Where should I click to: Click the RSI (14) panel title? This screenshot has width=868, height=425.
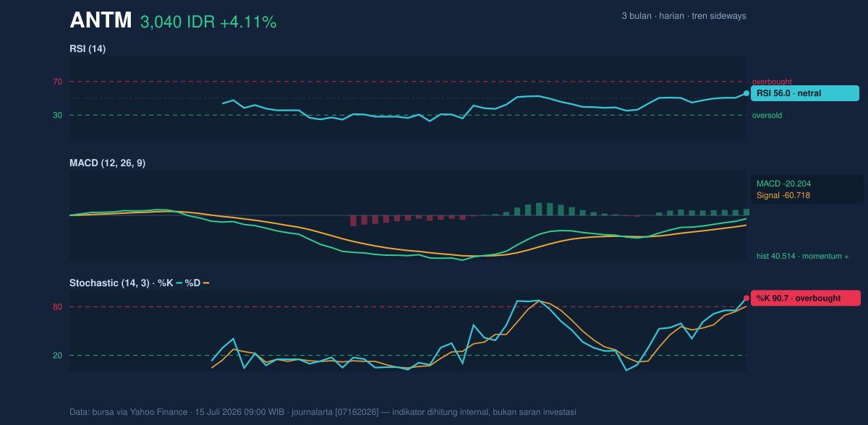88,48
